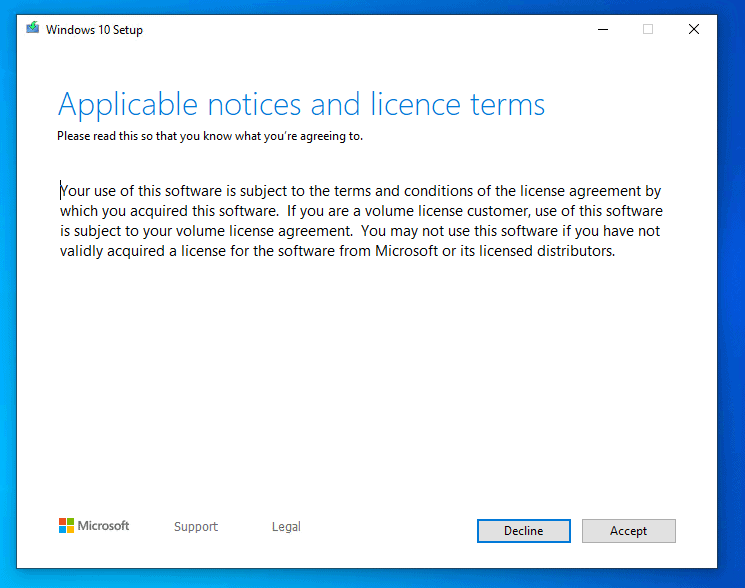Click the four-colour Microsoft logo squares
The width and height of the screenshot is (745, 588).
click(66, 526)
